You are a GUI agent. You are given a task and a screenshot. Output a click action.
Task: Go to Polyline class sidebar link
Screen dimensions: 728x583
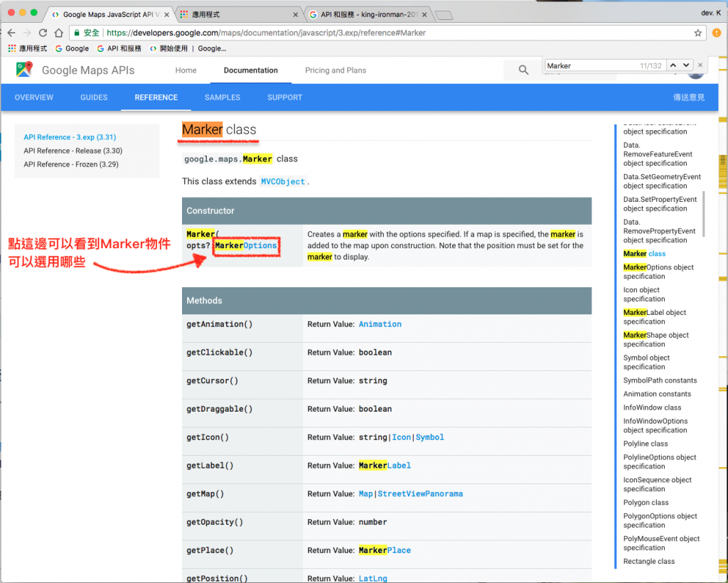(646, 444)
